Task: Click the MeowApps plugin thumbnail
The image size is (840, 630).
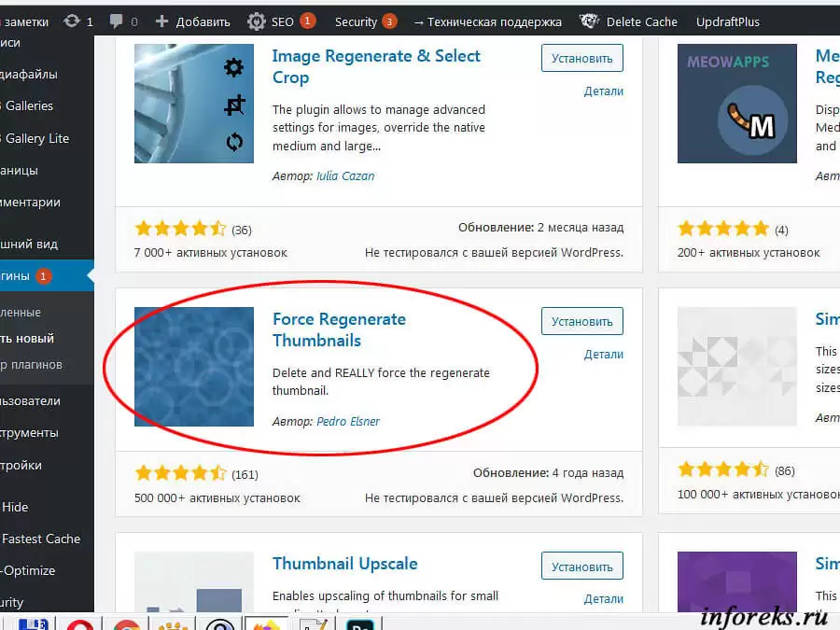Action: [x=736, y=104]
